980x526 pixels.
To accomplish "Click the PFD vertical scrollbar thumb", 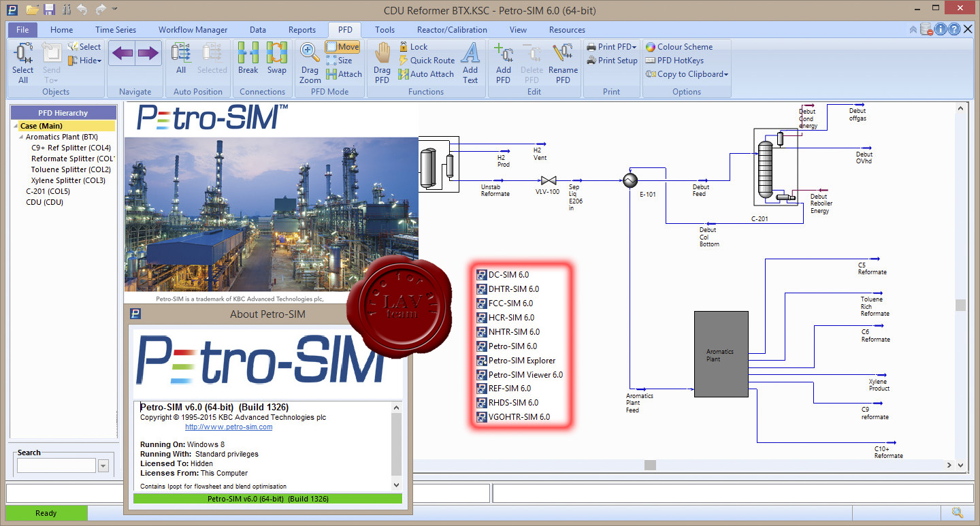I will click(x=960, y=305).
